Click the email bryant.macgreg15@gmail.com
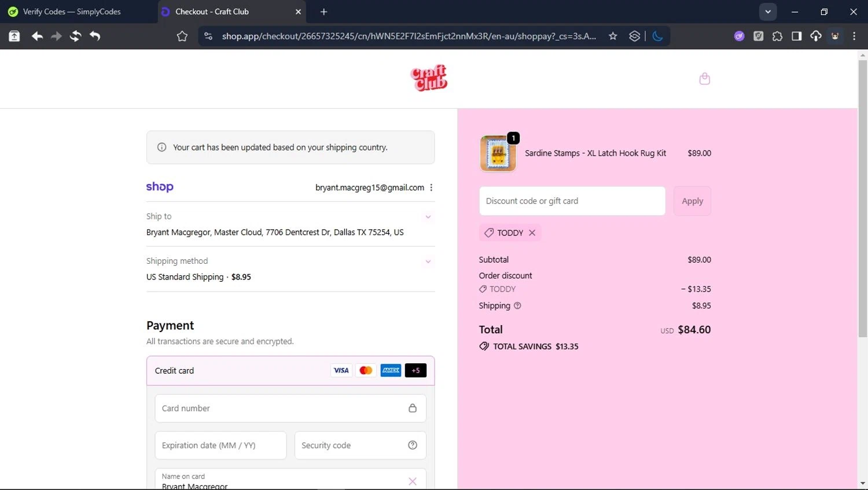Screen dimensions: 868x490 [370, 187]
